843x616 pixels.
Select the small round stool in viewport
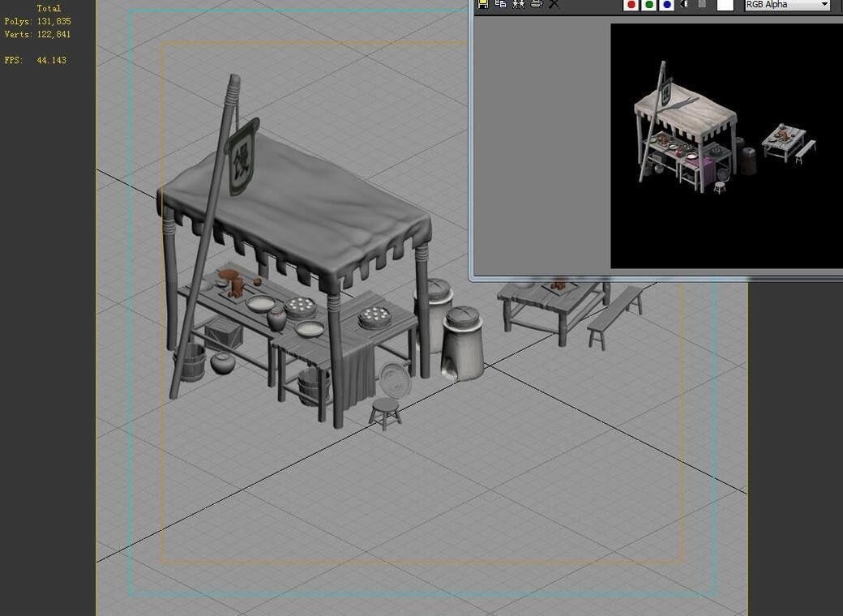(x=385, y=414)
